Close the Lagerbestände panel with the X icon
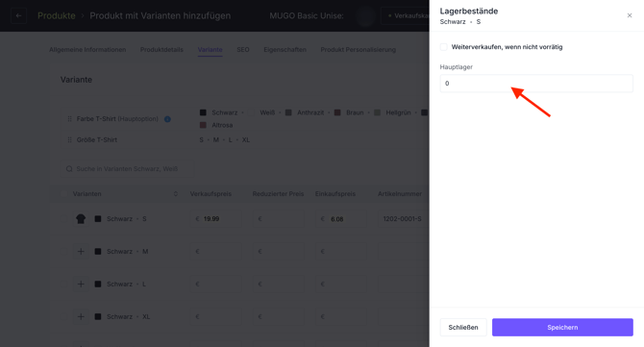 point(630,15)
